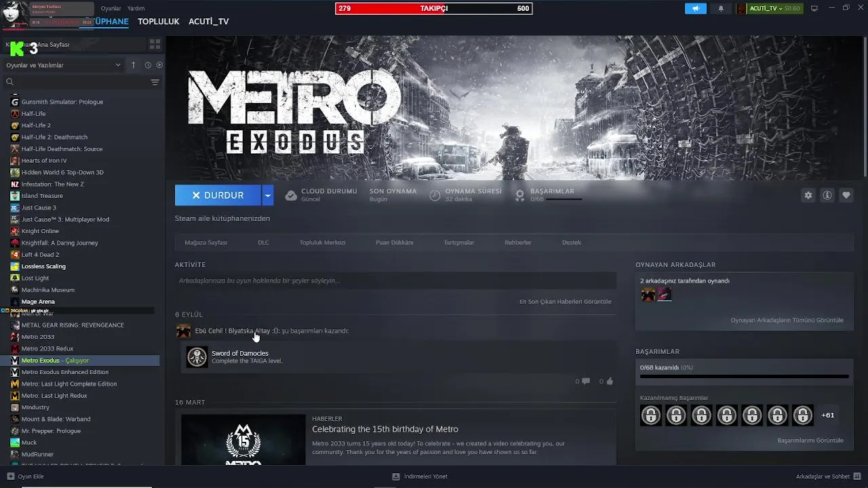Click the DURDUR stop button
Viewport: 868px width, 488px height.
click(x=218, y=195)
